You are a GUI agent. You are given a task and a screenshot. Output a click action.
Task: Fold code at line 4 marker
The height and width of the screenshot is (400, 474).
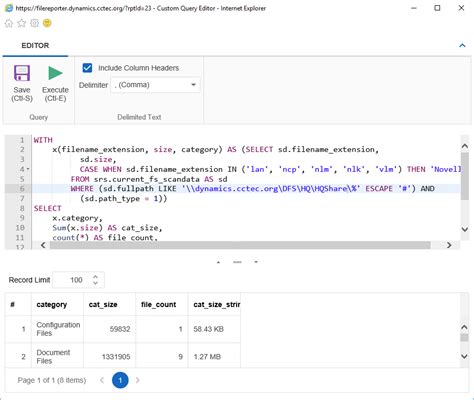pos(28,169)
